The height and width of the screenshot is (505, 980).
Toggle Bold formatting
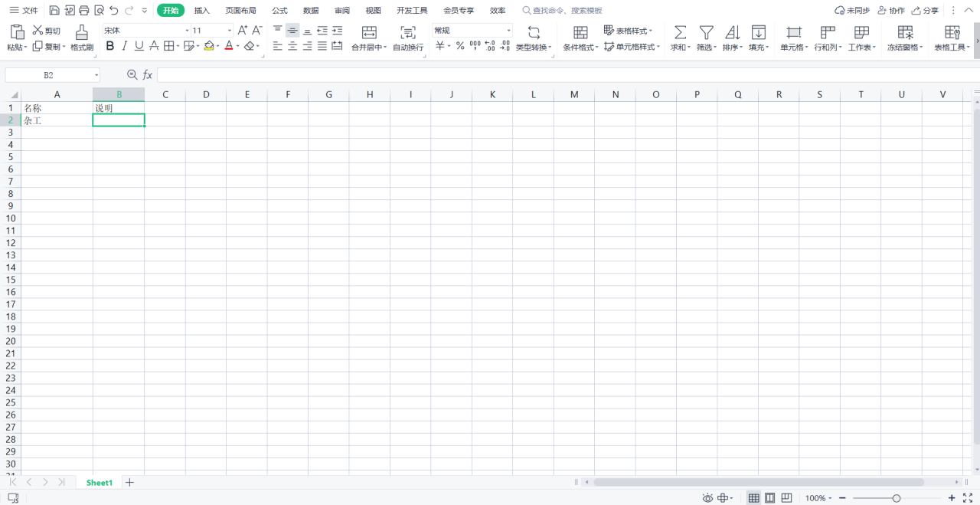[109, 46]
